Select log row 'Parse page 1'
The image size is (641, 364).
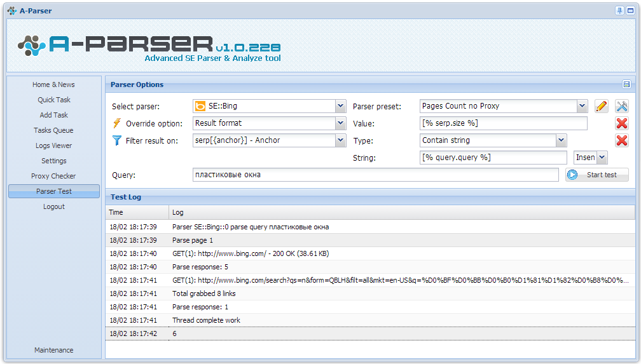[370, 240]
